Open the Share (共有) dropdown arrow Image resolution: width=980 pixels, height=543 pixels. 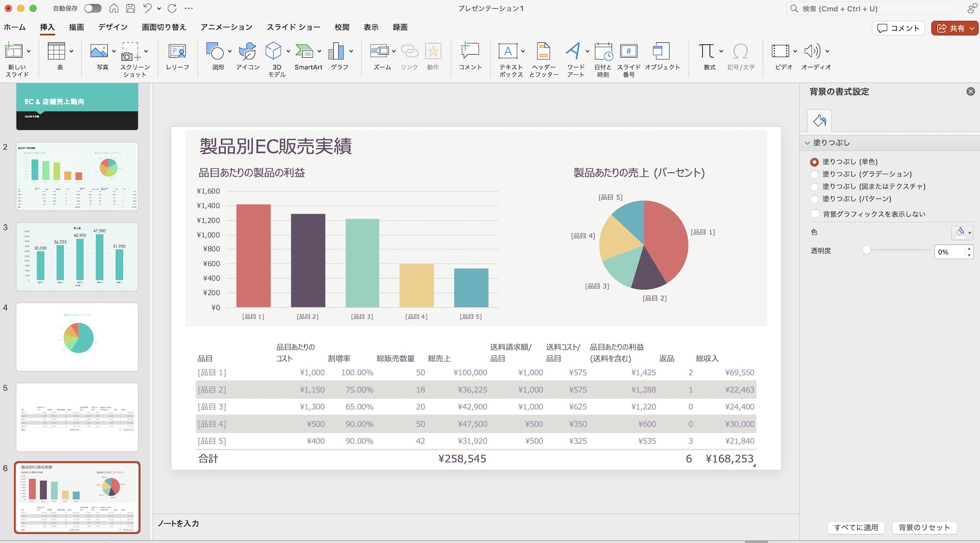point(972,29)
